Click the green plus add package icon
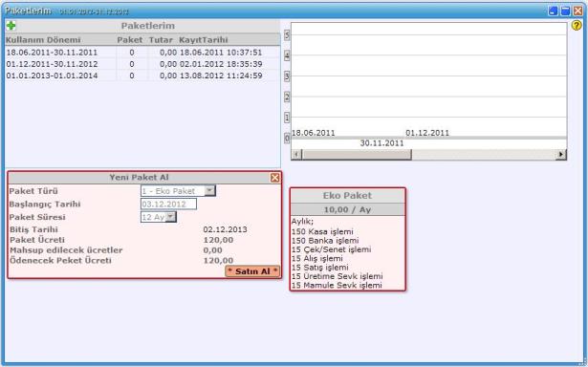The image size is (588, 367). tap(11, 26)
